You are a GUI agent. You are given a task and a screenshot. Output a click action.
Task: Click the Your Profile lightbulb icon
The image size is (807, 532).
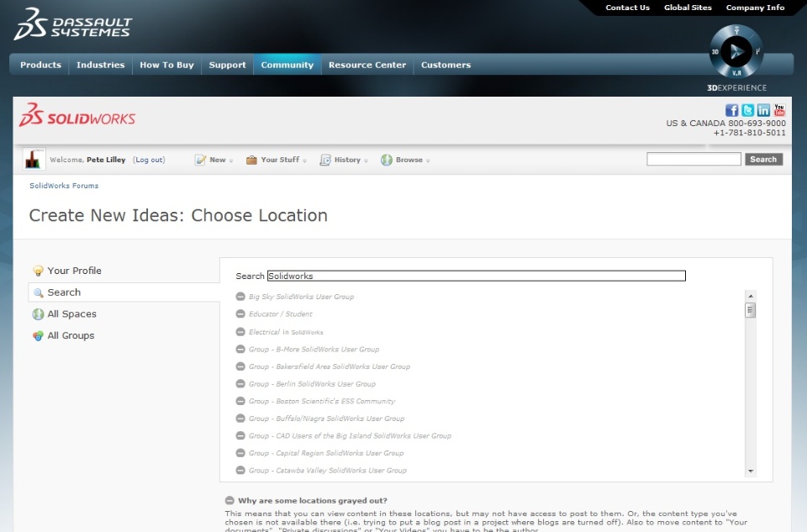click(38, 271)
